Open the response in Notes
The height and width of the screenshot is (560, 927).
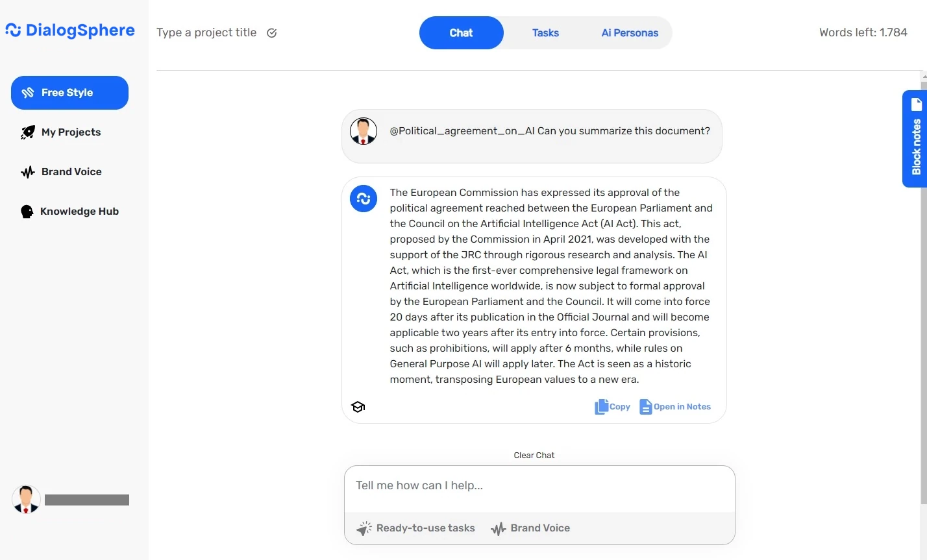tap(675, 407)
